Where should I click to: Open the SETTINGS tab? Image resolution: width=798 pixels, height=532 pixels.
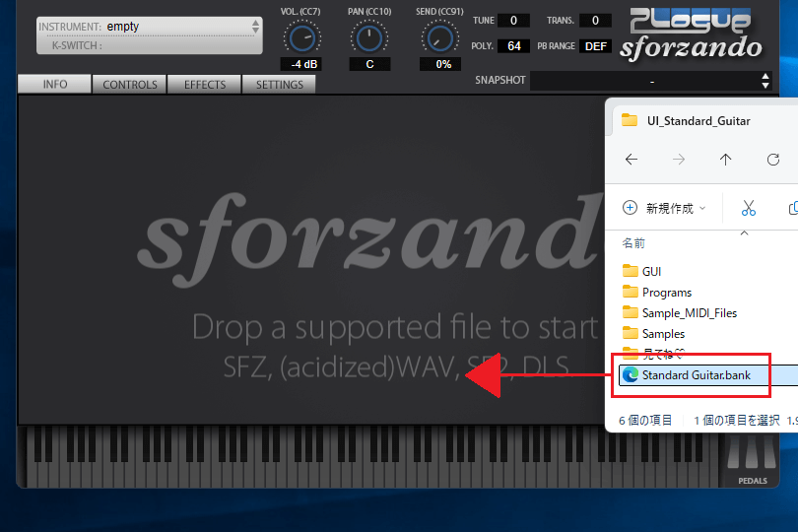click(280, 85)
